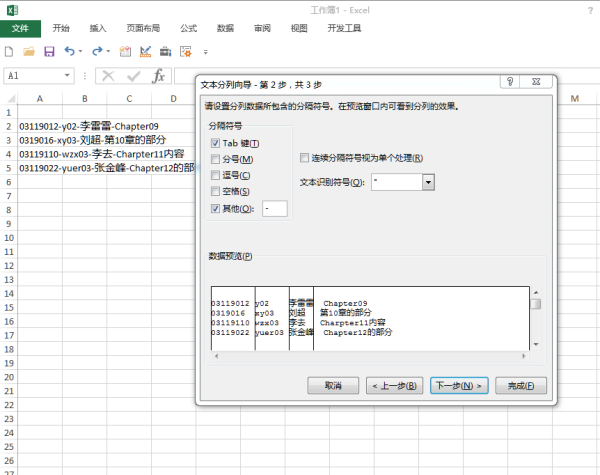The width and height of the screenshot is (600, 475).
Task: Click the Excel logo in the title bar
Action: 10,8
